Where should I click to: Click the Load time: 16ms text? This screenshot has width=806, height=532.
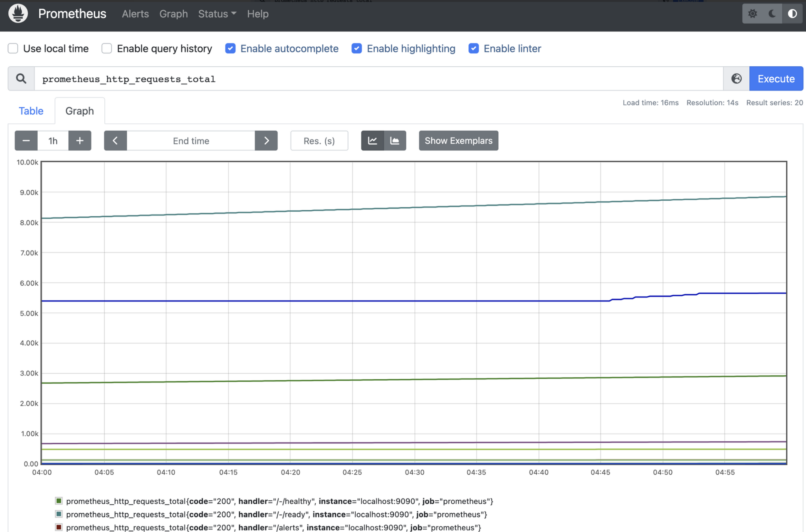click(651, 103)
